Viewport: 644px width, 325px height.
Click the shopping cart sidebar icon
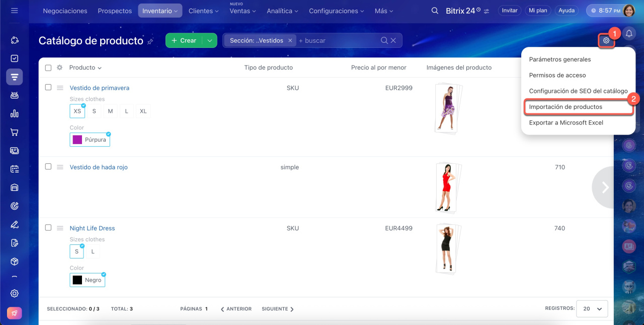pyautogui.click(x=15, y=133)
